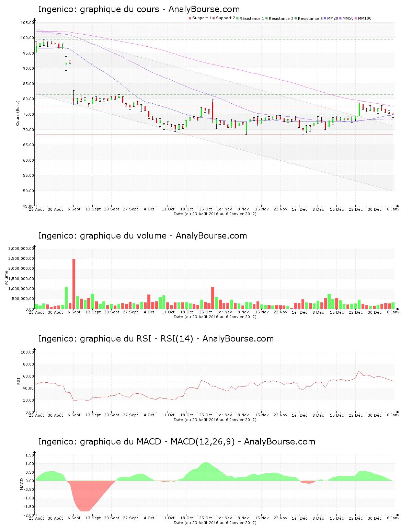Click the -1.00 value on the MACD axis
The height and width of the screenshot is (532, 412).
[29, 498]
